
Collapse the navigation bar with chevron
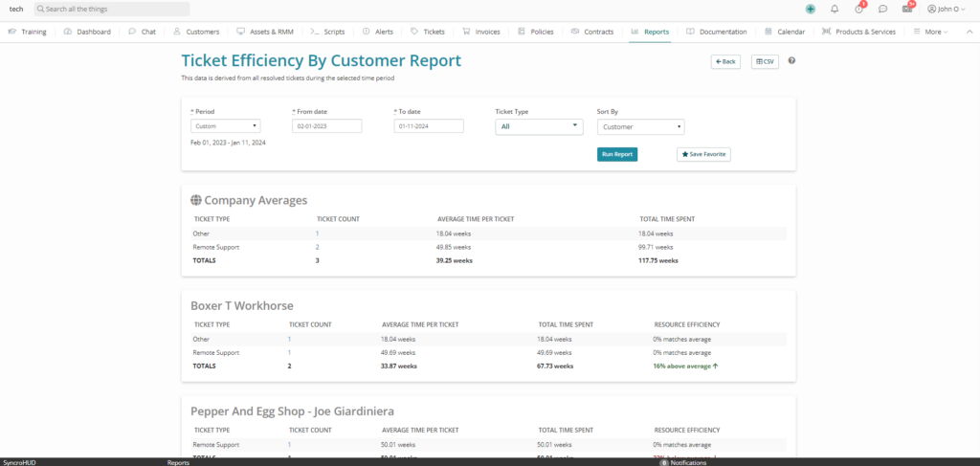tap(968, 32)
